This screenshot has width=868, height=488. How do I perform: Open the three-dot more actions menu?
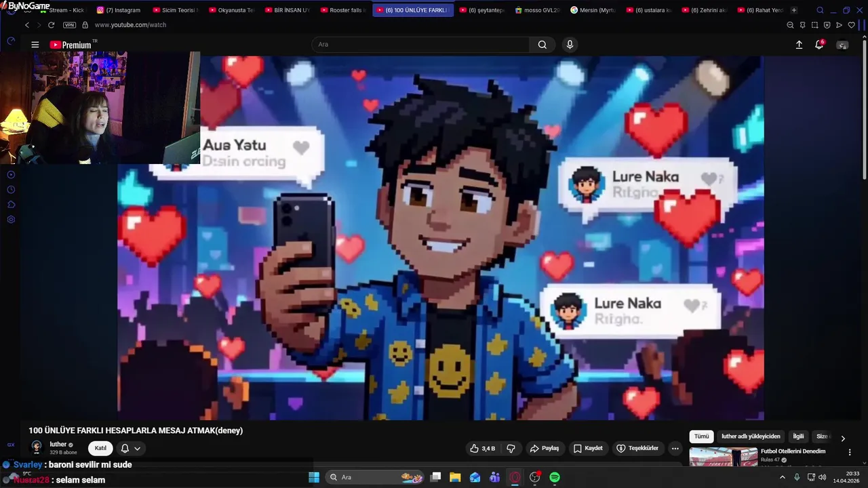pos(675,448)
